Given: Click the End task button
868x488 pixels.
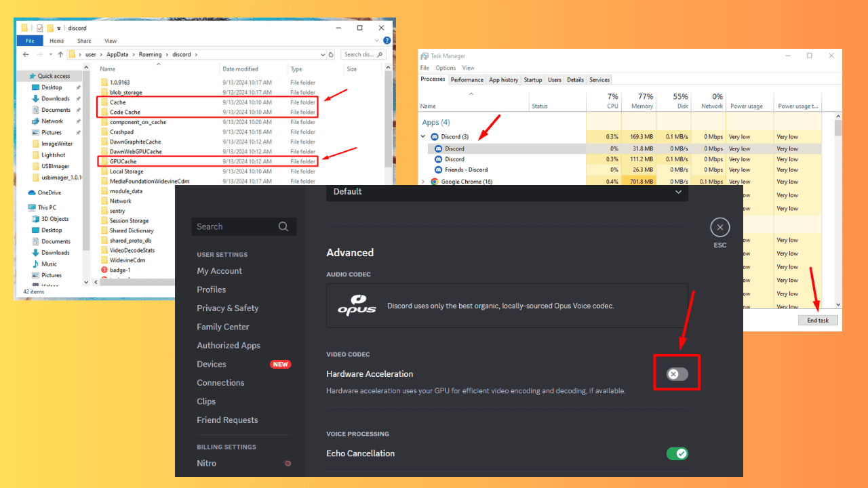Looking at the screenshot, I should [818, 321].
